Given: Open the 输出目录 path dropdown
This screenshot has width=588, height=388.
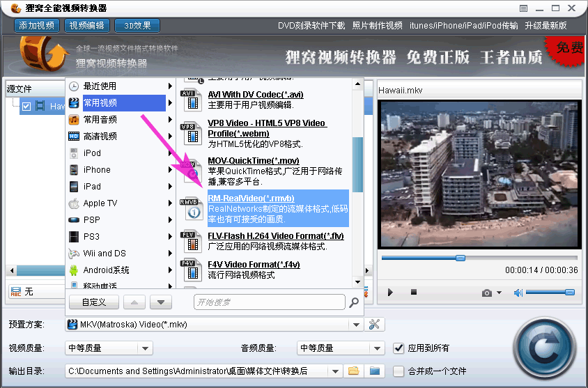Looking at the screenshot, I should pos(335,371).
